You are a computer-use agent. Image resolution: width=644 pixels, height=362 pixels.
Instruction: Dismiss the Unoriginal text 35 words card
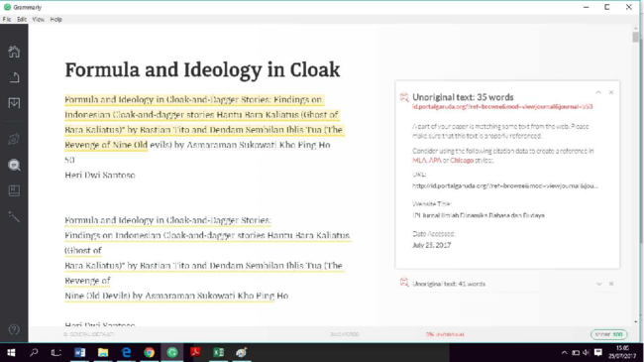coord(611,92)
